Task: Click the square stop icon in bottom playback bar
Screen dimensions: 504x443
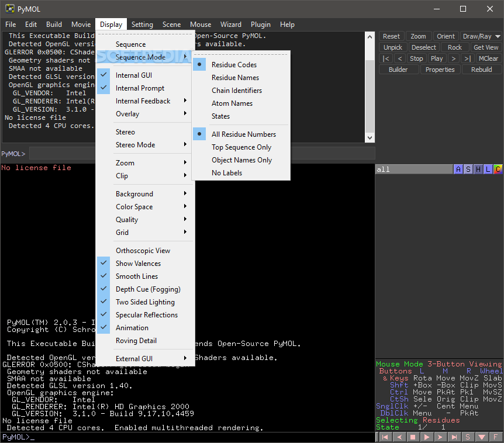Action: 413,437
